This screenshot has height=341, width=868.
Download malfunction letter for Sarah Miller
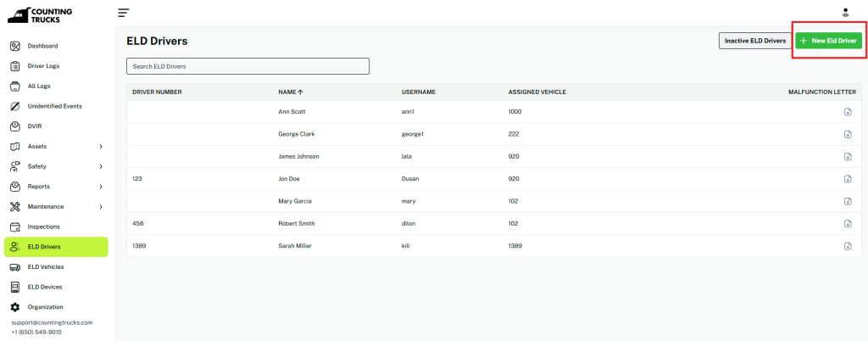point(847,246)
